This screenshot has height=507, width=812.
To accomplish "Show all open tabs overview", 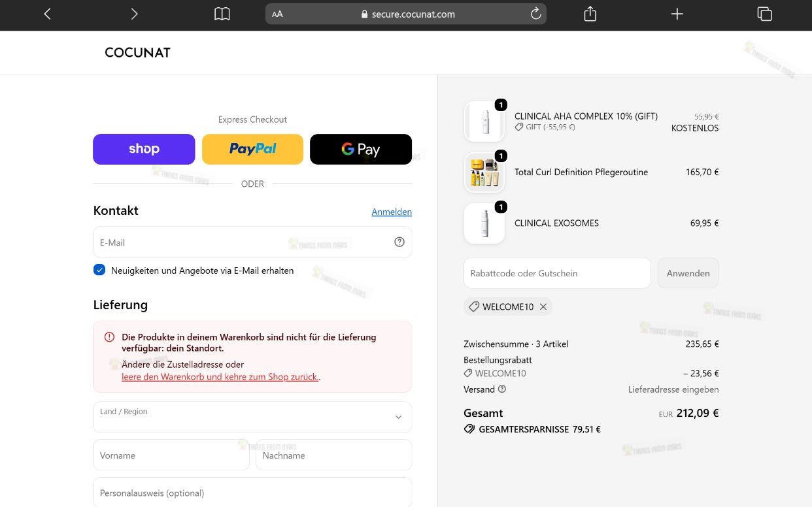I will 764,14.
